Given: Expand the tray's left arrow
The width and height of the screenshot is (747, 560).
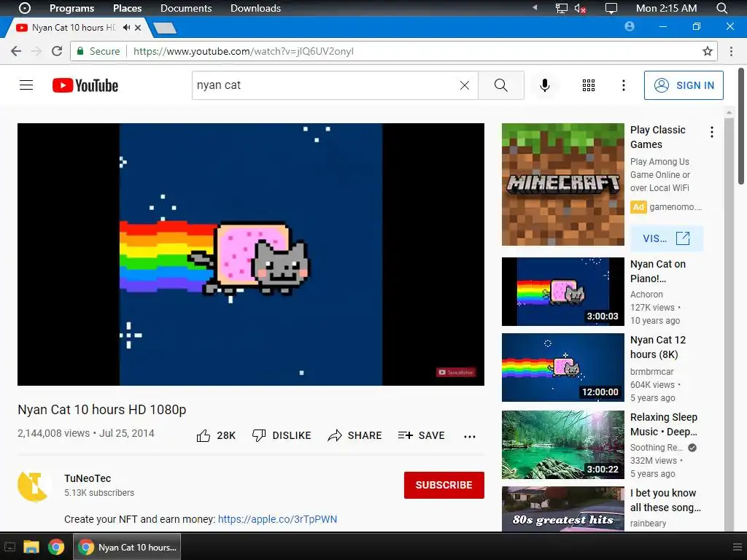Looking at the screenshot, I should pos(535,7).
